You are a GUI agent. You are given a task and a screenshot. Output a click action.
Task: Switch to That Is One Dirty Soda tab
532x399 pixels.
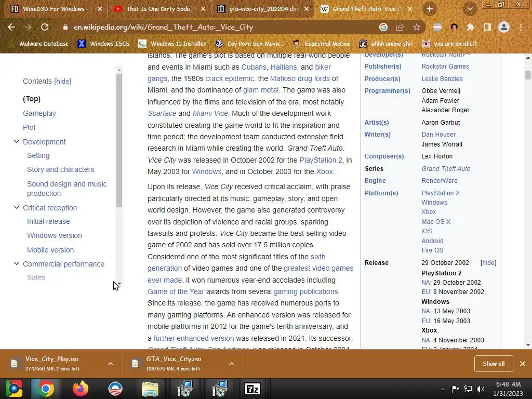point(158,9)
